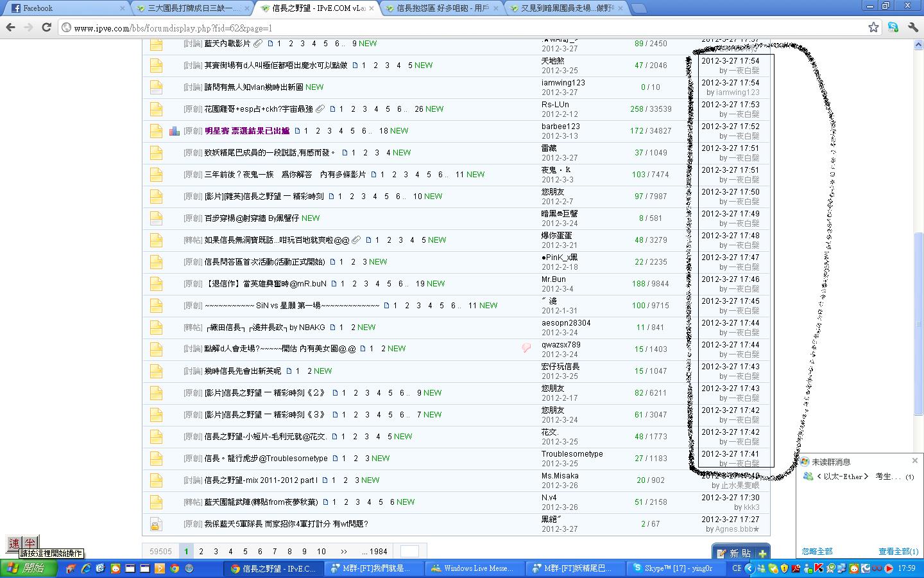Toggle the 半 half-width IME button
Screen dimensions: 924x578
(x=30, y=543)
